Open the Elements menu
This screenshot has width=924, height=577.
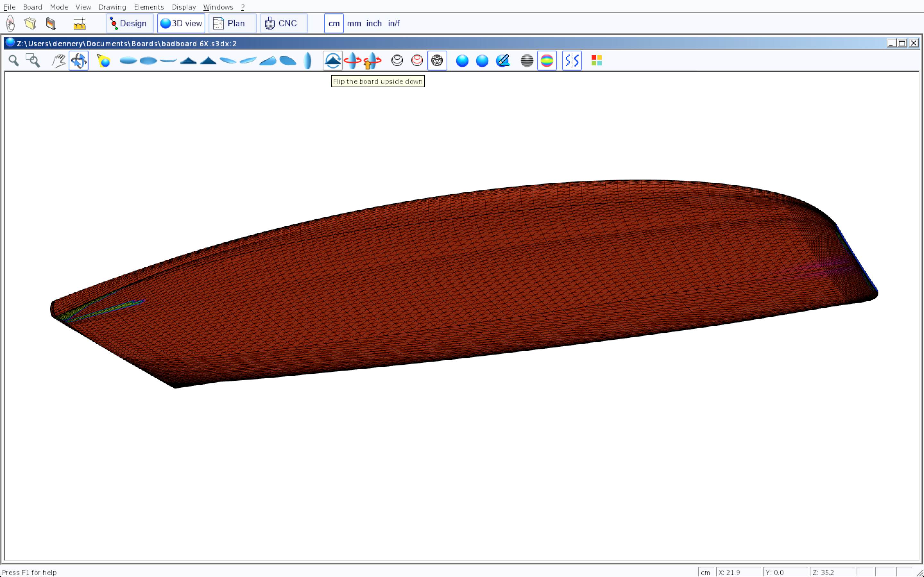[x=149, y=7]
